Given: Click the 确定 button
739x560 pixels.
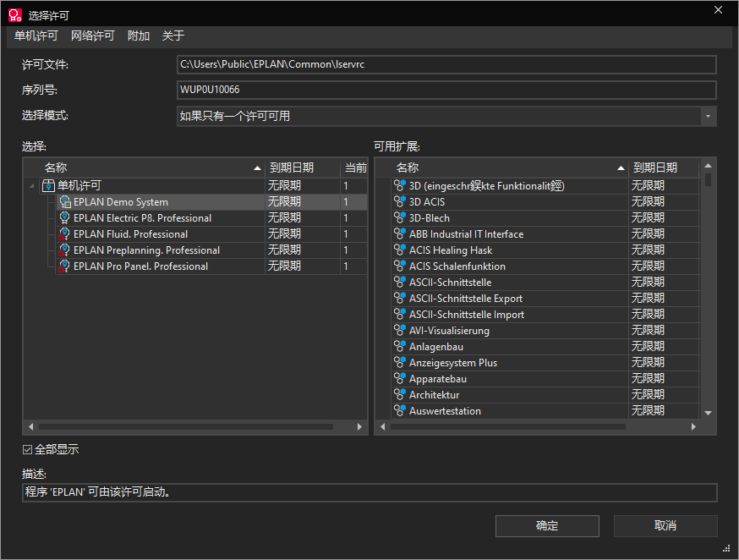Looking at the screenshot, I should pyautogui.click(x=547, y=526).
